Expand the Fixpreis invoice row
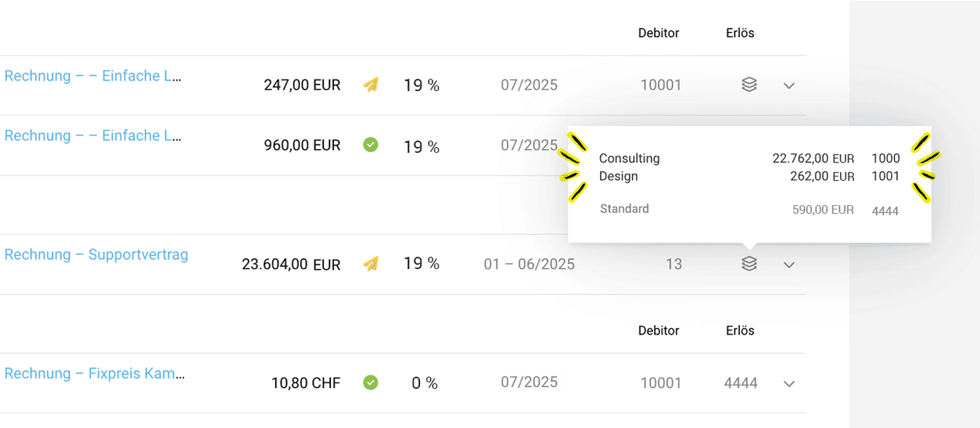Screen dimensions: 980x428 pos(789,384)
